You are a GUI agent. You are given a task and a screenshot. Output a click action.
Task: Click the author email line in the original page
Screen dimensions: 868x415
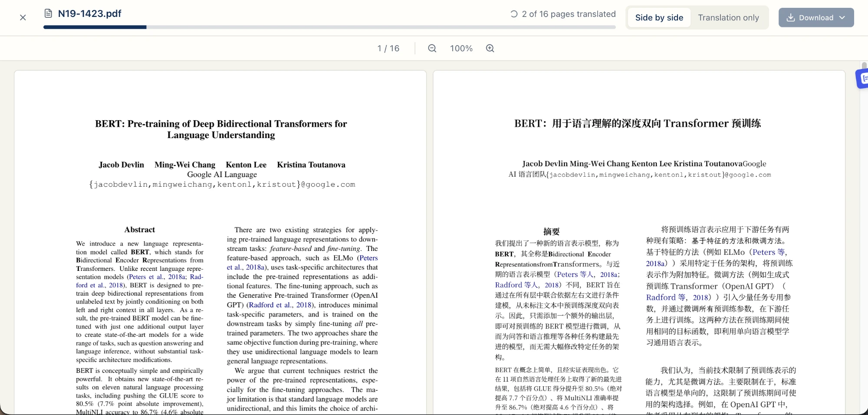tap(222, 184)
